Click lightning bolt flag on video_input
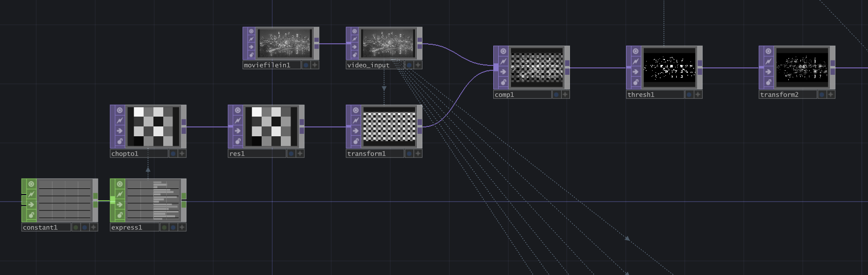This screenshot has width=868, height=275. (x=355, y=39)
